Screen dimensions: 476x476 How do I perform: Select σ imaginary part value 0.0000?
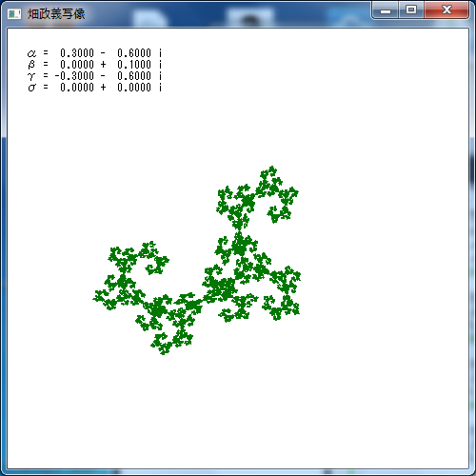tap(134, 88)
